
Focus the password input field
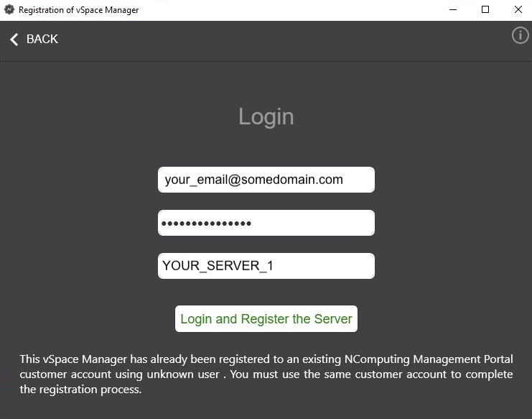pyautogui.click(x=266, y=223)
